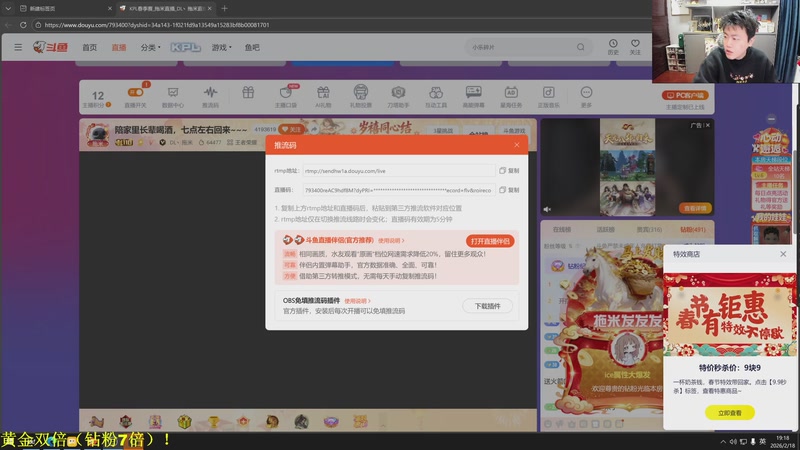Select 直播 in the nav bar
The width and height of the screenshot is (800, 450).
pos(119,47)
